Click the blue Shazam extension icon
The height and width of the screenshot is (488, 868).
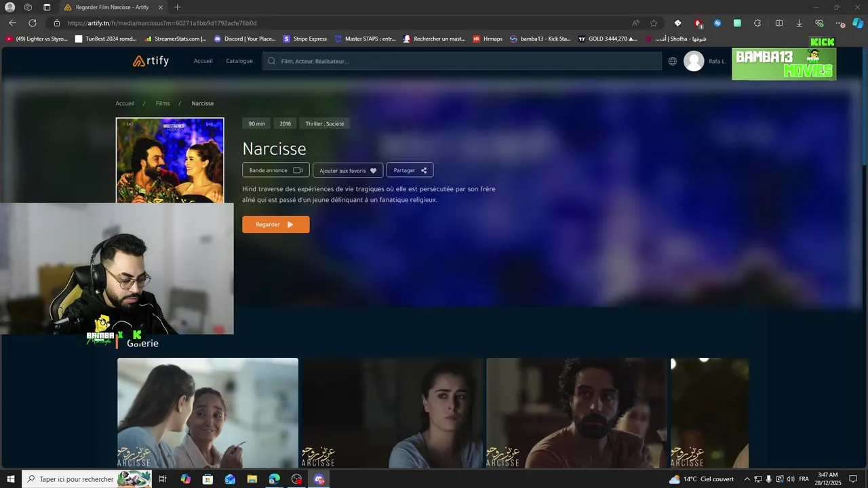[x=717, y=23]
